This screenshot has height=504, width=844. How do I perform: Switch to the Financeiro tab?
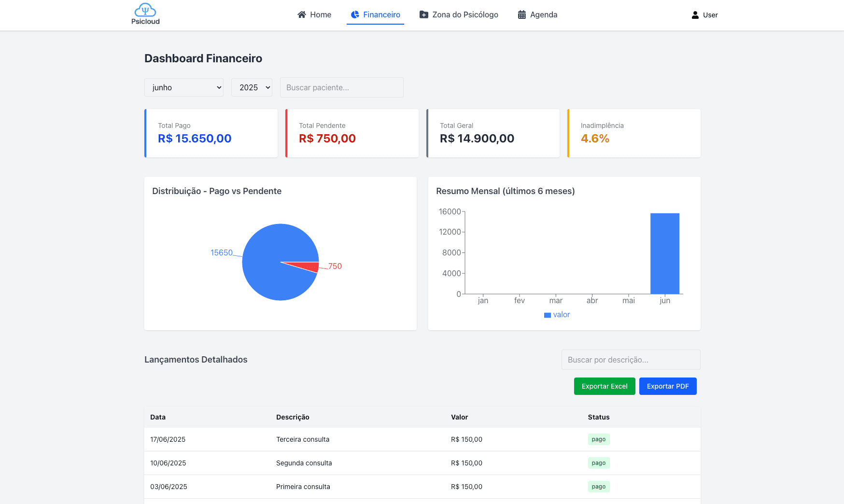375,14
